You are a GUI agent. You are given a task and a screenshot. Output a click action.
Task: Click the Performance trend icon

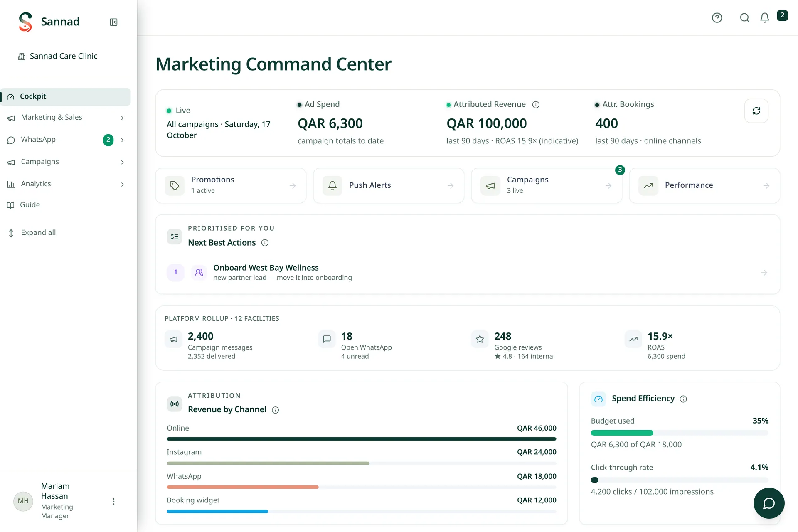tap(648, 186)
